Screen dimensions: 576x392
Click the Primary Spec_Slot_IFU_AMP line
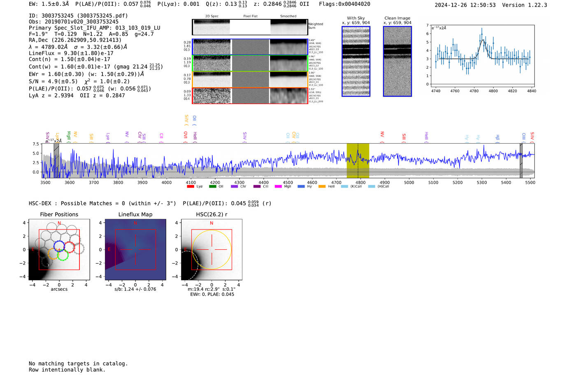coord(95,28)
